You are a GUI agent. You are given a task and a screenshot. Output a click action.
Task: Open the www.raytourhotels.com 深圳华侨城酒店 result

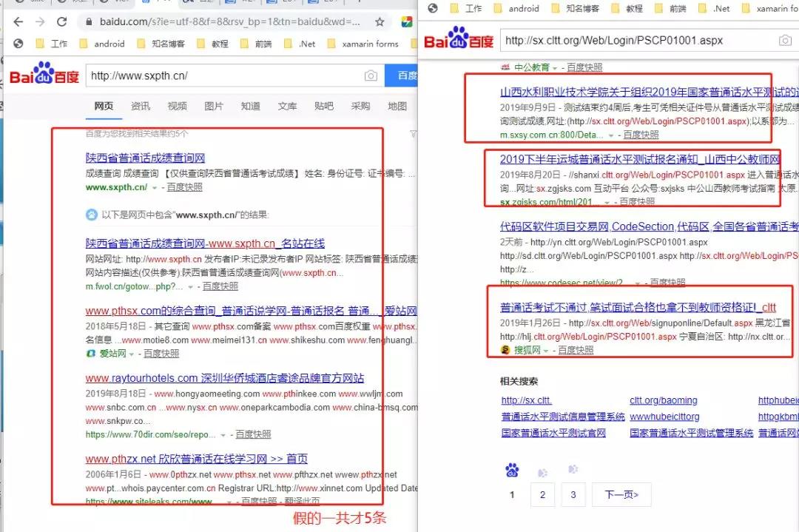tap(225, 378)
